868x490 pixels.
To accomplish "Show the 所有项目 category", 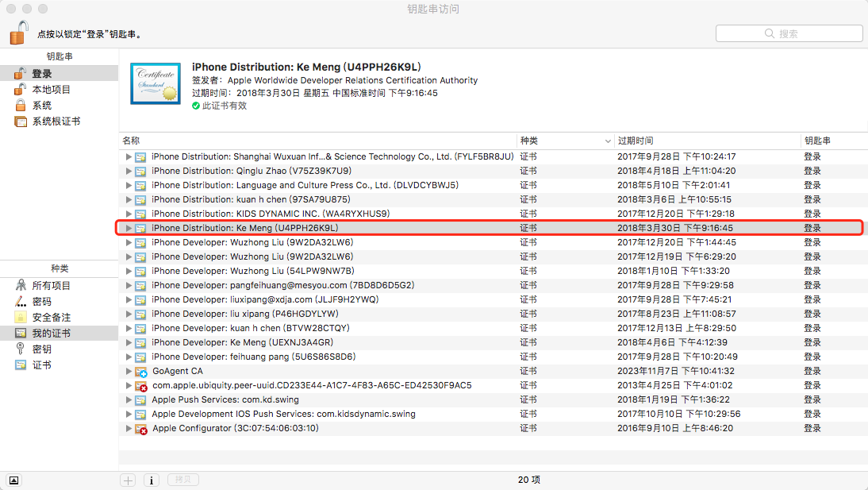I will (x=60, y=285).
